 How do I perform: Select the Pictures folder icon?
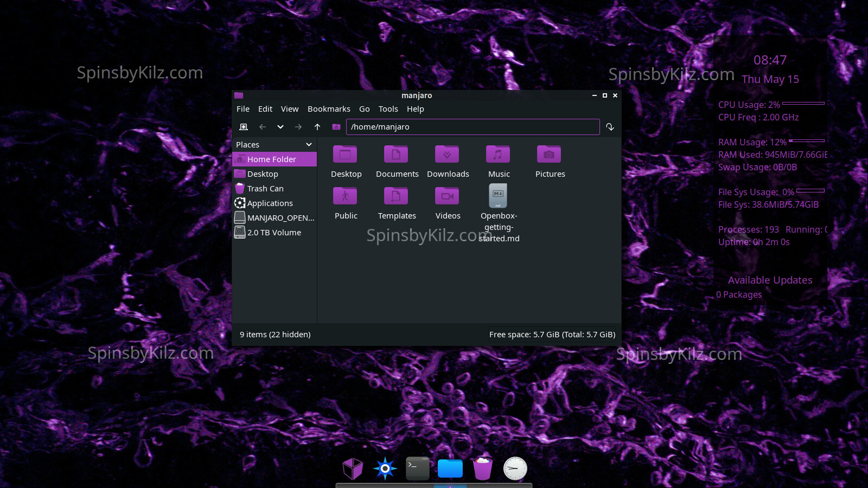[x=549, y=154]
